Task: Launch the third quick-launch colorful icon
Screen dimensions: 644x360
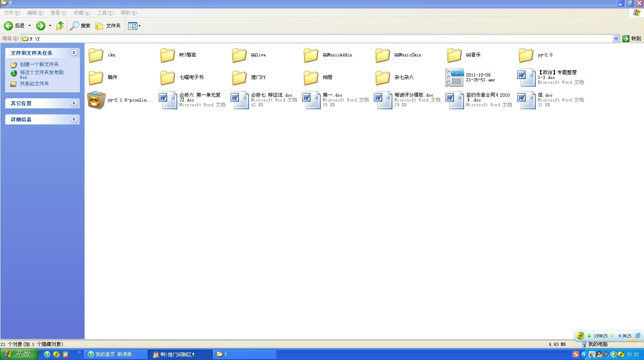Action: coord(66,354)
